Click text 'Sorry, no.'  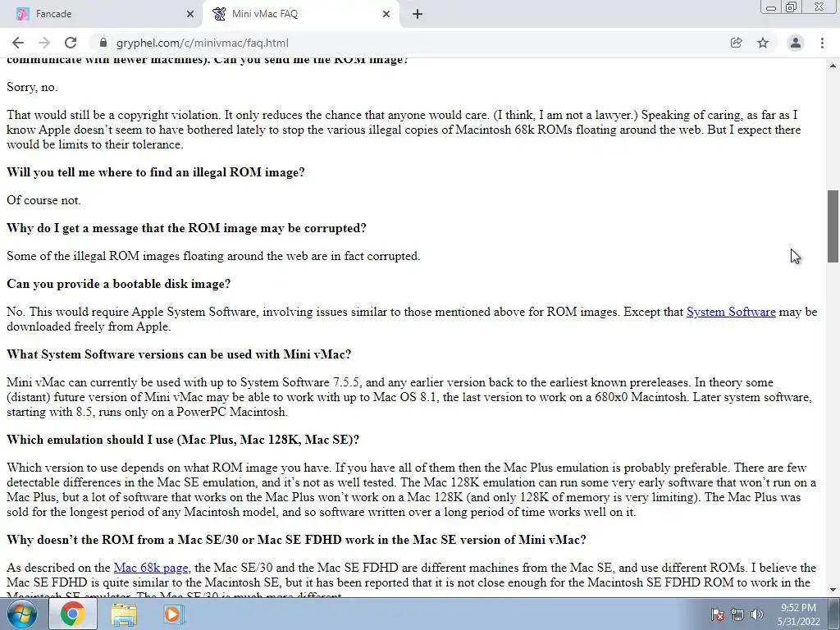point(32,87)
